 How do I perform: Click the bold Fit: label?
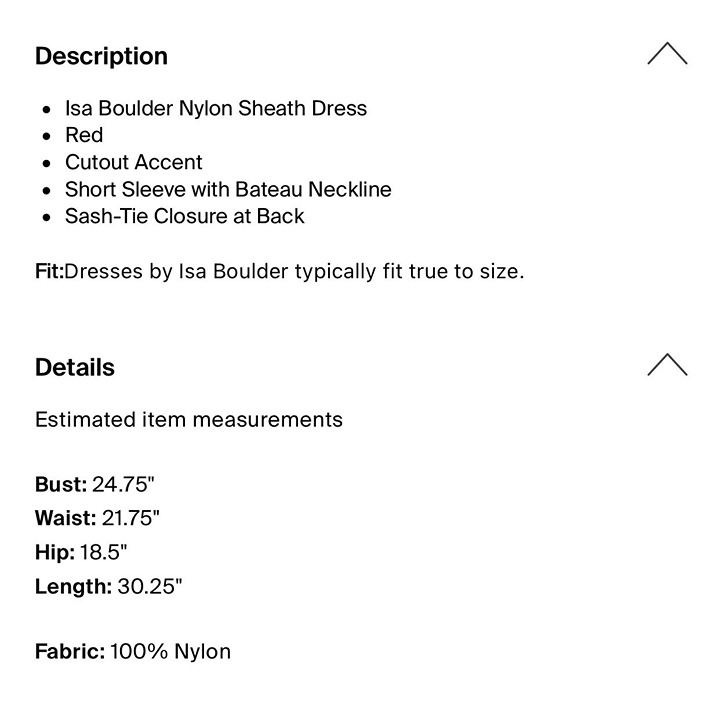[49, 271]
